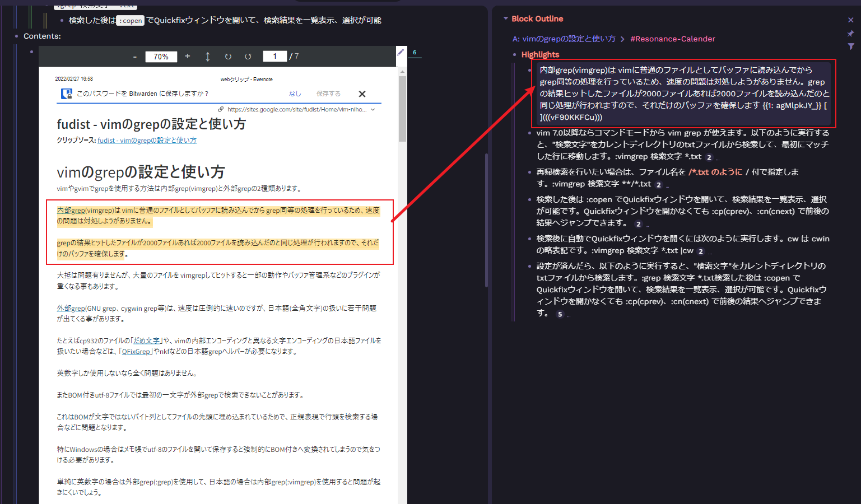This screenshot has height=504, width=861.
Task: Click the Highlights block heading
Action: coord(540,54)
